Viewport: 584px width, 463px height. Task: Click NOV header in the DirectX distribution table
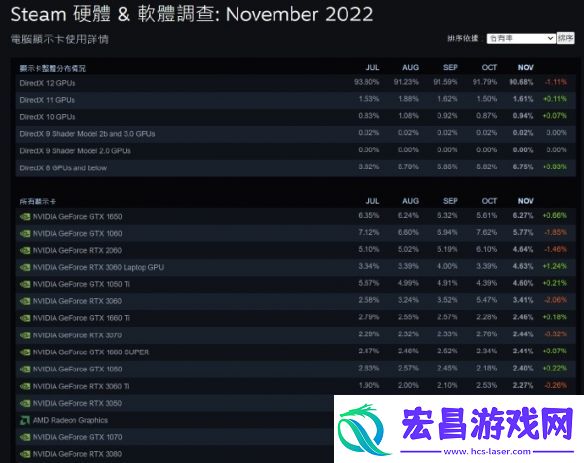pos(525,67)
